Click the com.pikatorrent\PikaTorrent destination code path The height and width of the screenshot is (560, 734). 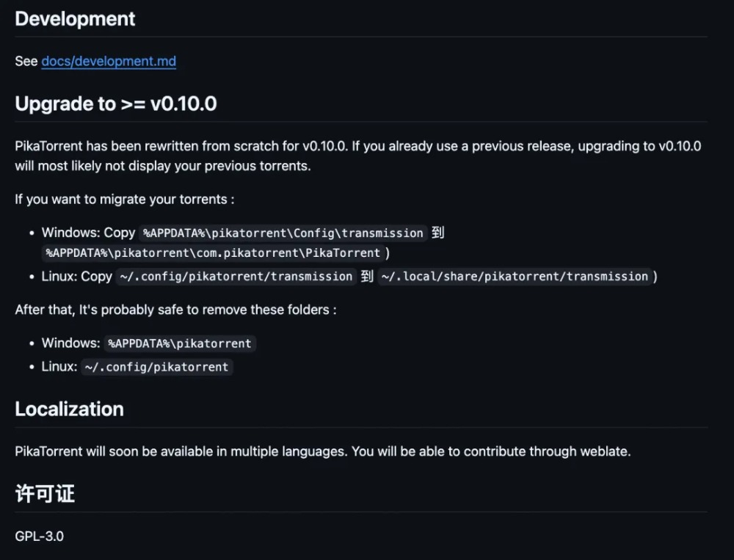tap(213, 252)
